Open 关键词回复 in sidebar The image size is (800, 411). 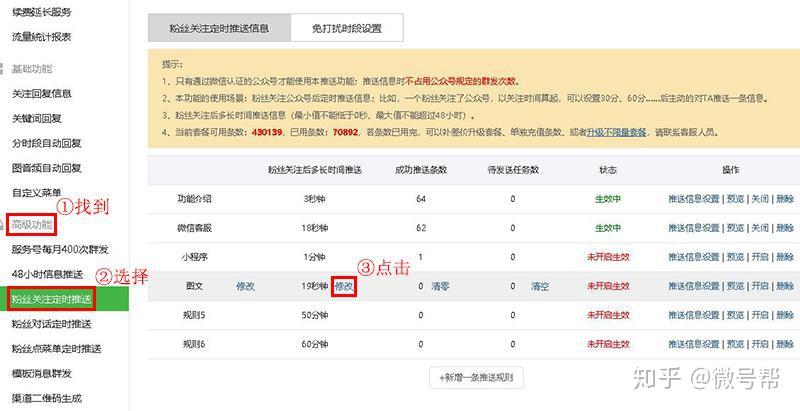pyautogui.click(x=37, y=118)
